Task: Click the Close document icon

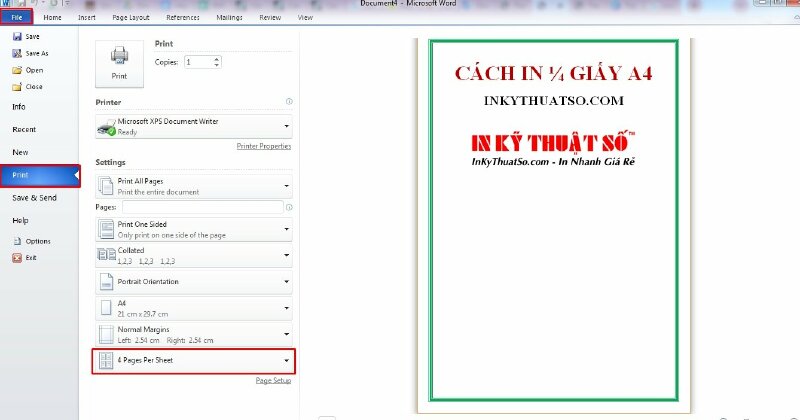Action: tap(17, 87)
